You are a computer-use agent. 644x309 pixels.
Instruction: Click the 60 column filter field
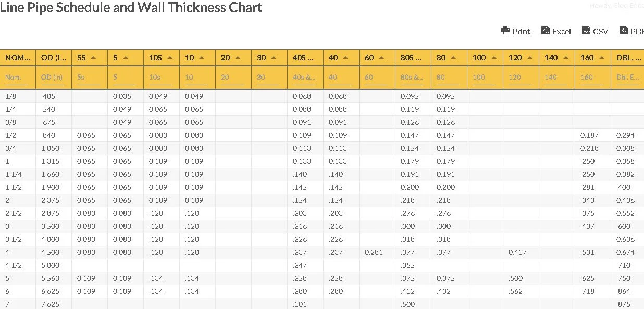[377, 78]
